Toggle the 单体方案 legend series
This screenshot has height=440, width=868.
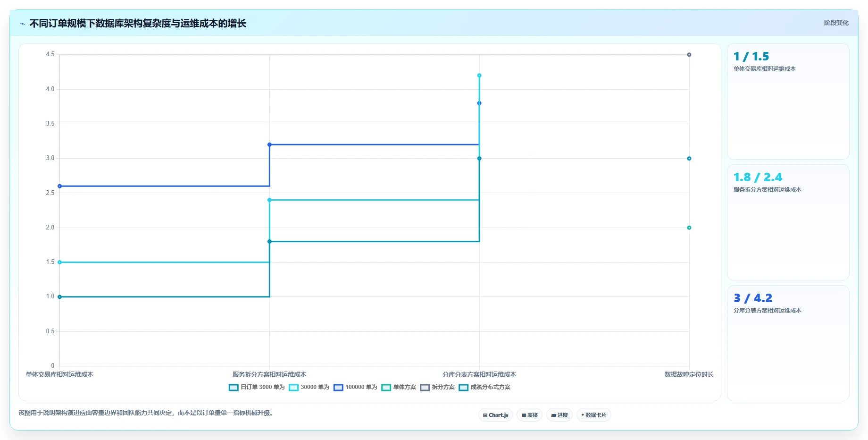pos(399,387)
